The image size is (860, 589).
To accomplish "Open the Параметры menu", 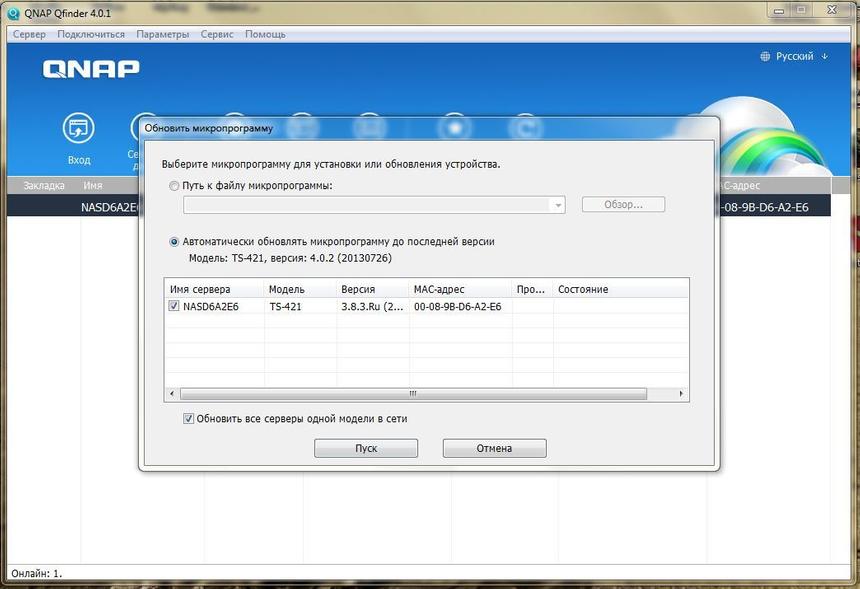I will pyautogui.click(x=163, y=34).
